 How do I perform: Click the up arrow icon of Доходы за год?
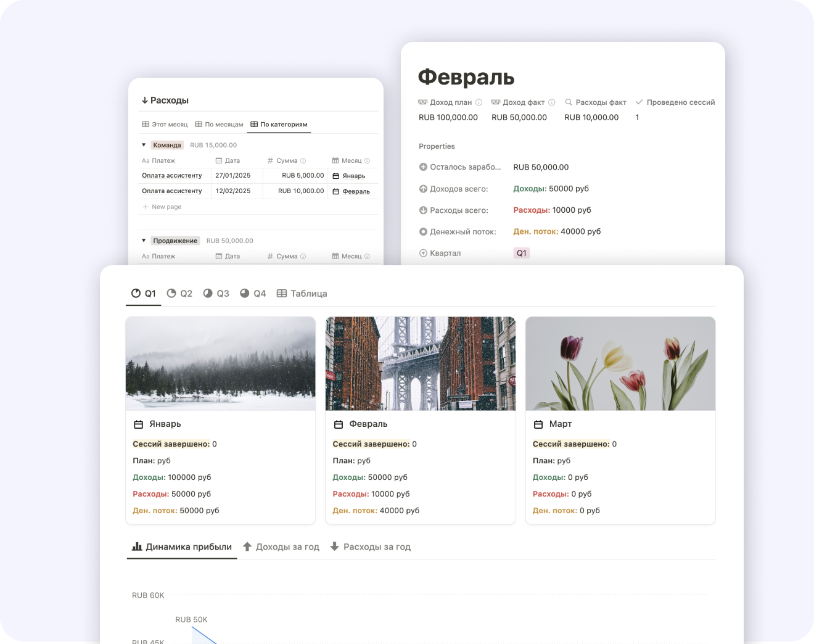tap(247, 547)
